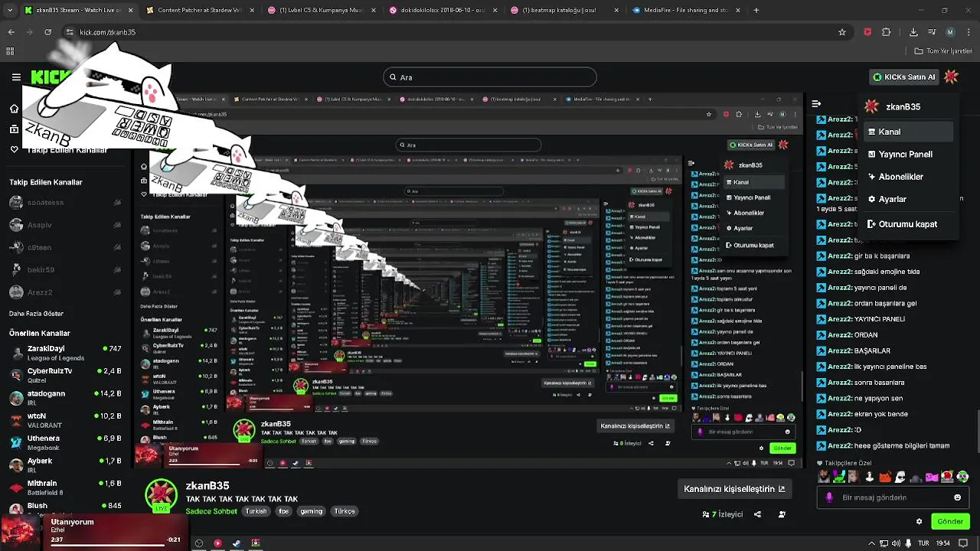Open followed channel Asaplv
980x551 pixels.
coord(65,225)
